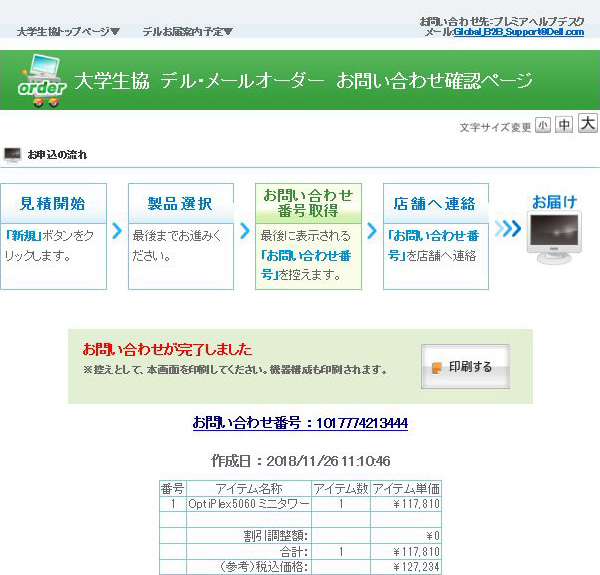Click the 「新規」 highlighted text
600x575 pixels.
coord(24,236)
